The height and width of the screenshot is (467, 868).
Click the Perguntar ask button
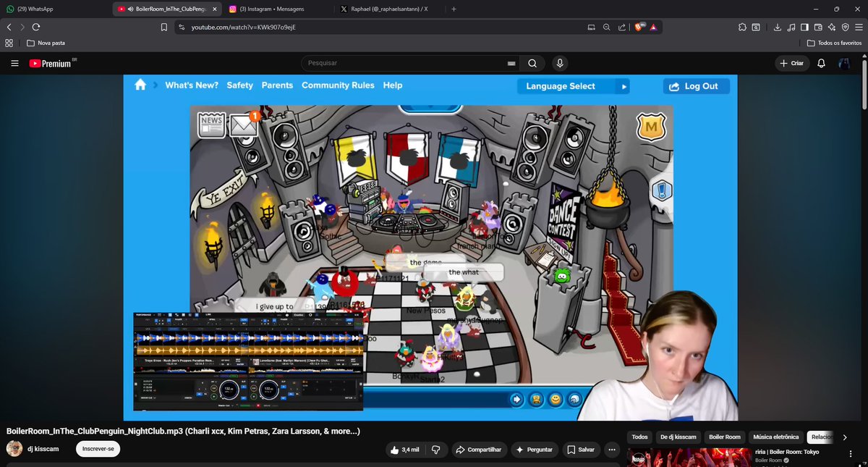pyautogui.click(x=535, y=450)
